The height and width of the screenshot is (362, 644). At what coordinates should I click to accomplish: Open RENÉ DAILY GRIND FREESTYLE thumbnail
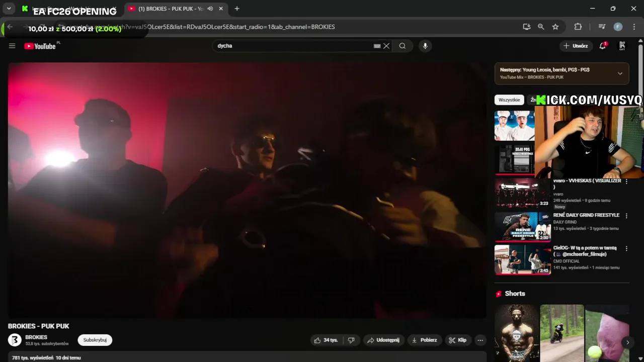point(523,227)
